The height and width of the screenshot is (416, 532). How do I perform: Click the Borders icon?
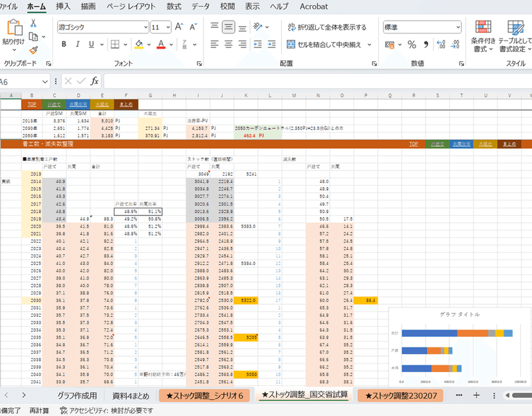[115, 44]
